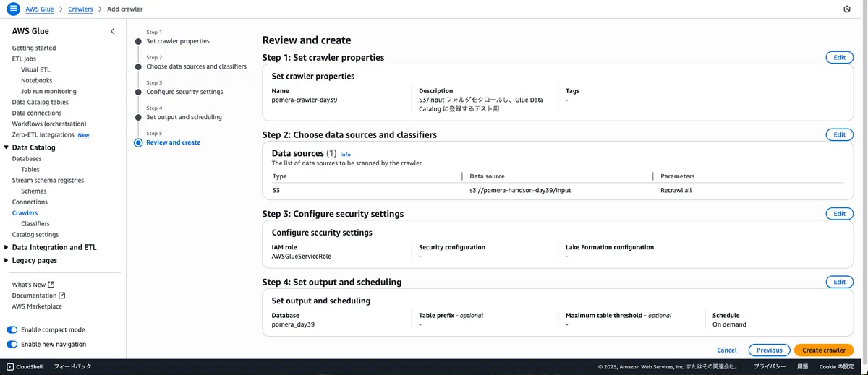868x375 pixels.
Task: Click the What's New external link
Action: click(33, 285)
